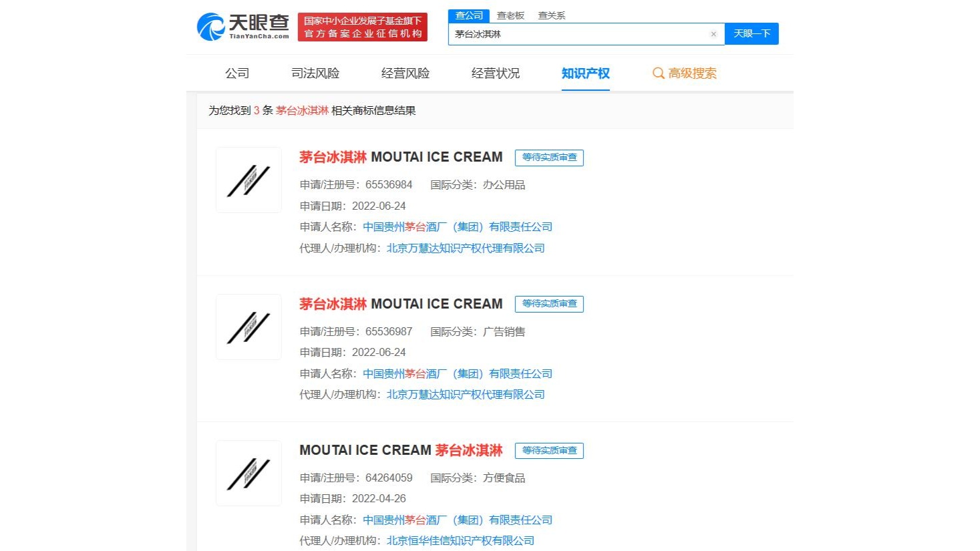Select the 查公司 search tab
Screen dimensions: 980x551
pos(469,15)
